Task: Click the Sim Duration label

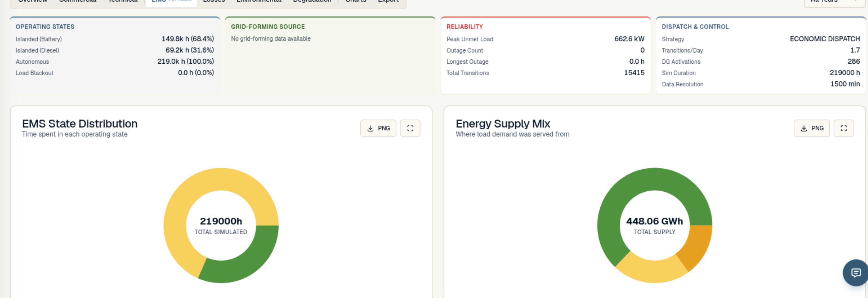Action: (679, 73)
